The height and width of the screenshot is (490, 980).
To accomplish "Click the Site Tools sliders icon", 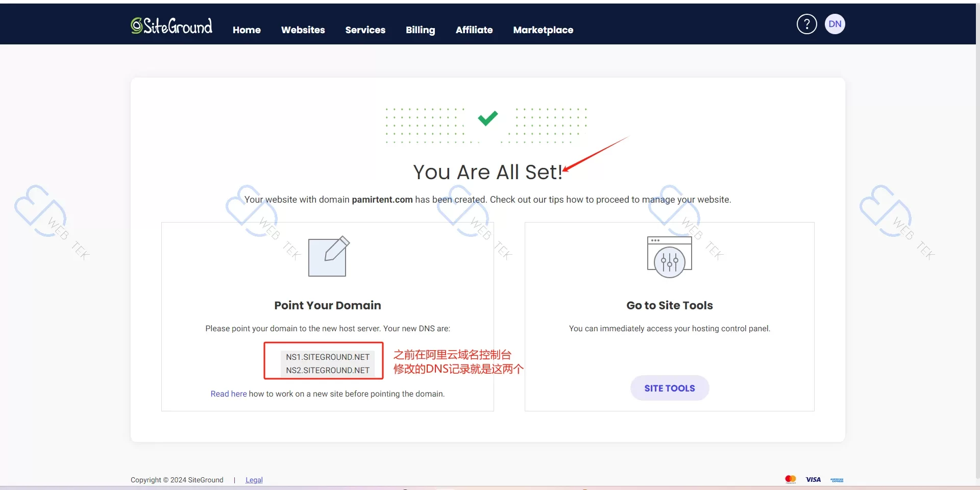I will coord(670,257).
